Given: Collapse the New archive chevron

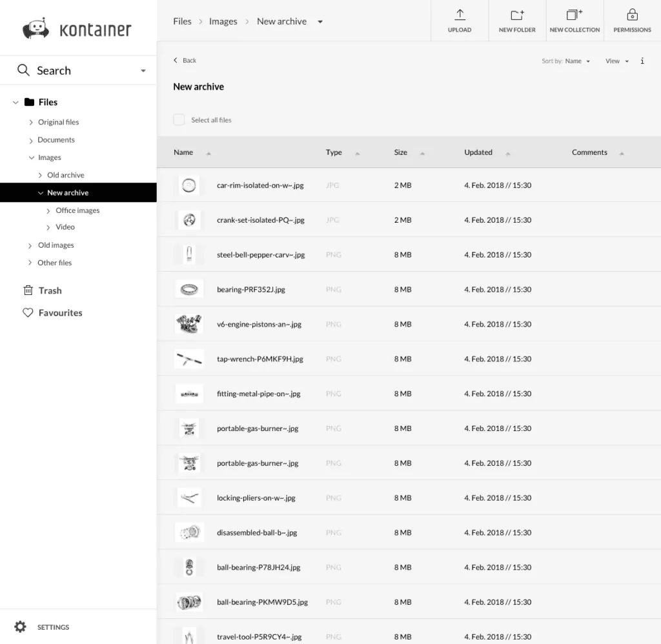Looking at the screenshot, I should coord(41,193).
